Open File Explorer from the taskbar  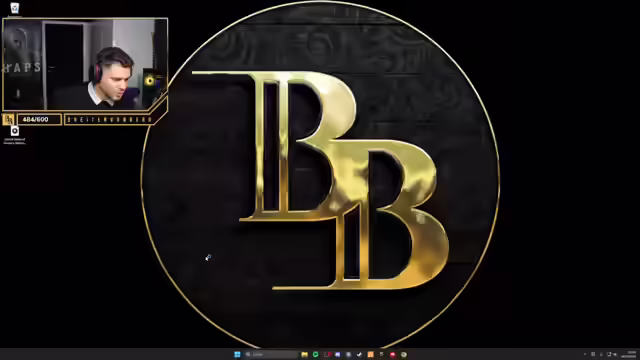pos(304,354)
